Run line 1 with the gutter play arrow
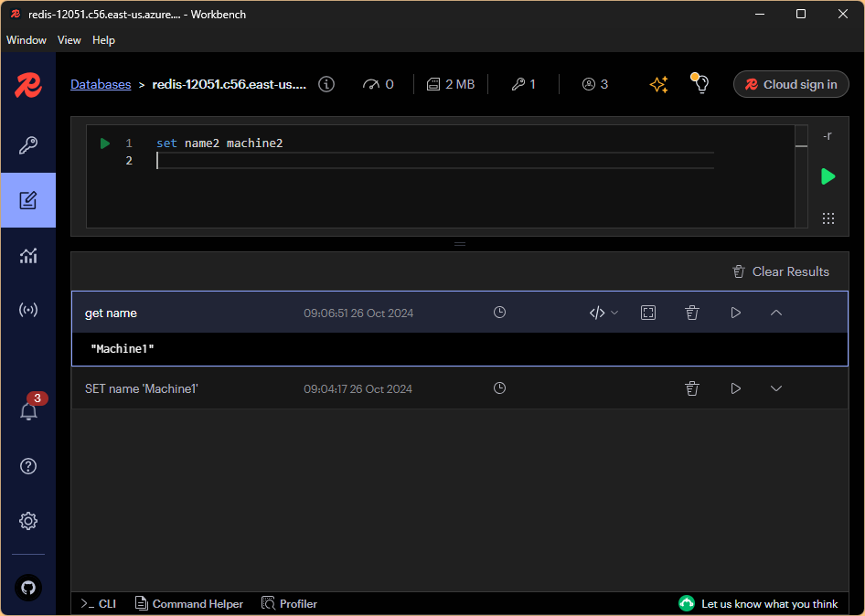This screenshot has width=865, height=616. pos(105,143)
